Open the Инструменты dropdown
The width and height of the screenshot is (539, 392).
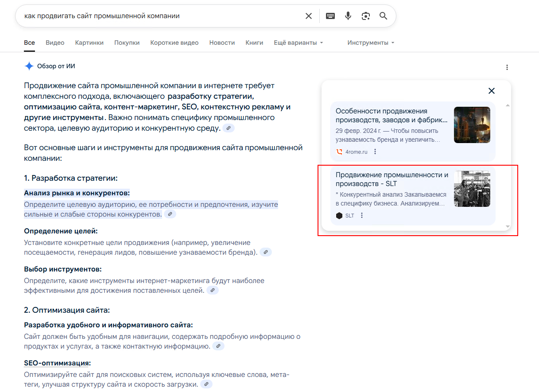tap(370, 43)
